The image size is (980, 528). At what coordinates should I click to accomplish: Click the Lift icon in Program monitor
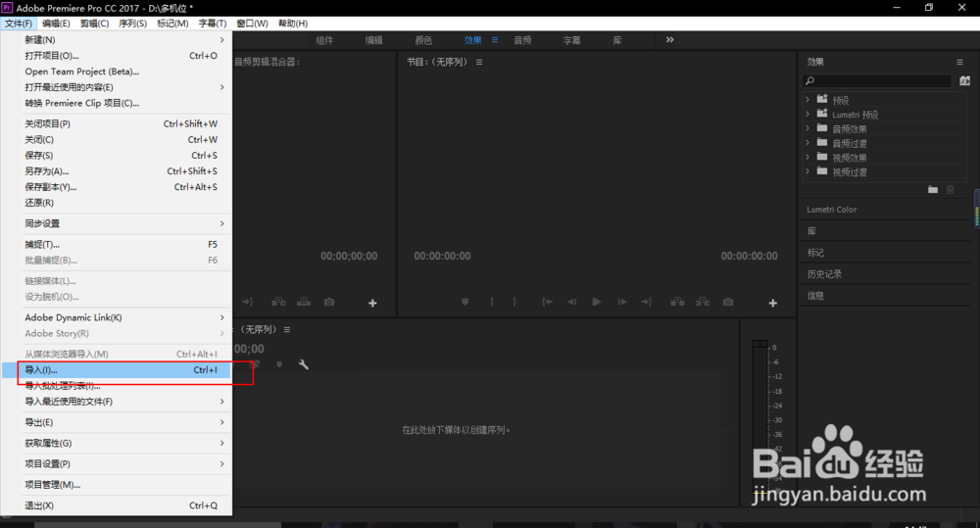677,302
